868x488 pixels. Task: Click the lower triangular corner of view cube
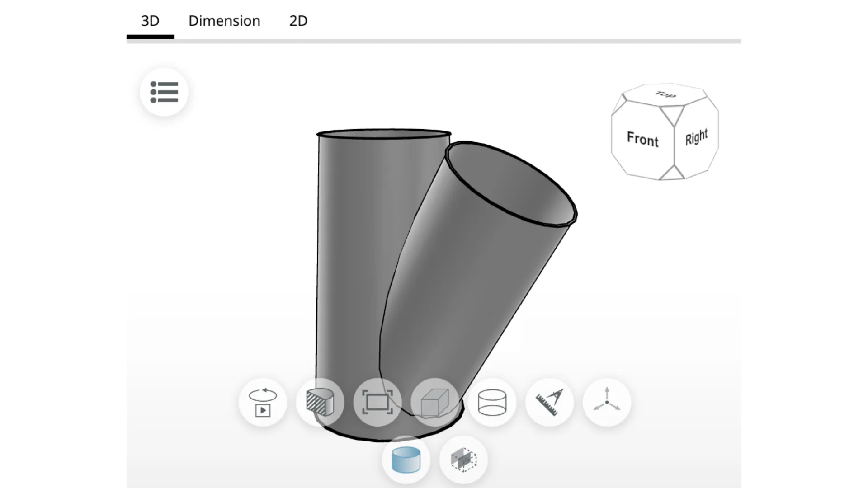point(673,174)
